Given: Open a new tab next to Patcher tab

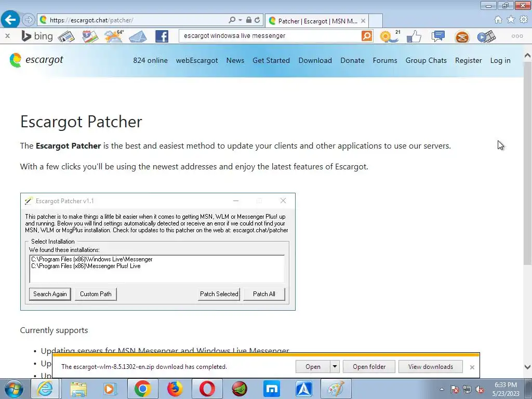Looking at the screenshot, I should (376, 21).
